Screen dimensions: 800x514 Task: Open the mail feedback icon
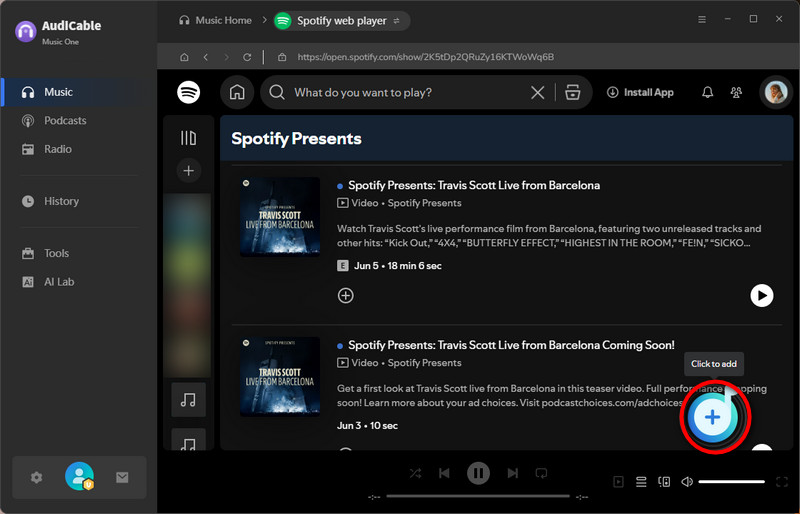coord(122,478)
